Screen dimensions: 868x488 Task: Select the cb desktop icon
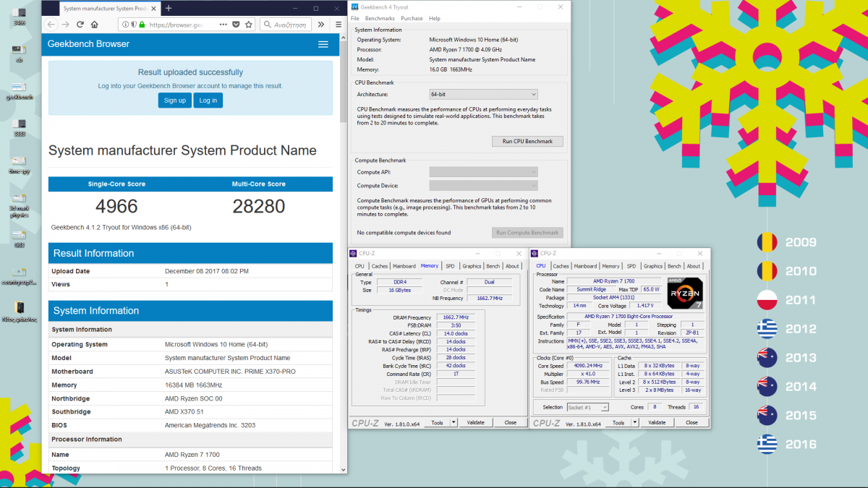point(20,53)
